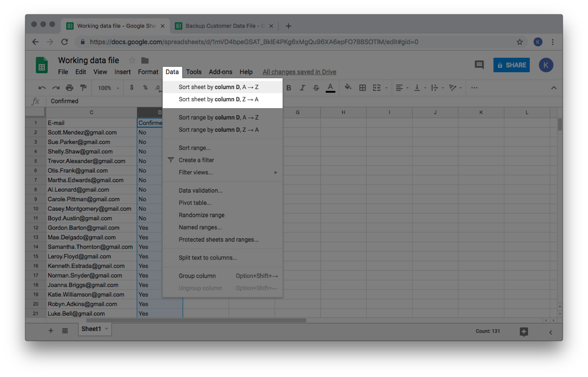Select Create a filter
The image size is (588, 377).
222,160
